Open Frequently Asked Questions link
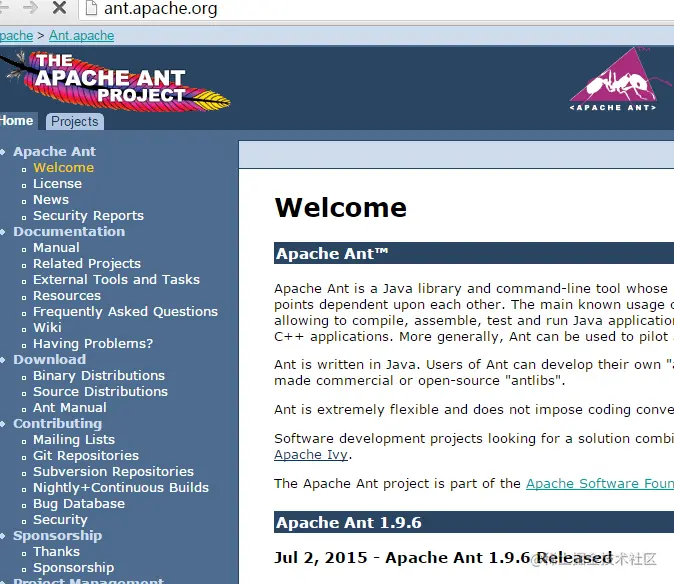The height and width of the screenshot is (584, 674). [126, 312]
